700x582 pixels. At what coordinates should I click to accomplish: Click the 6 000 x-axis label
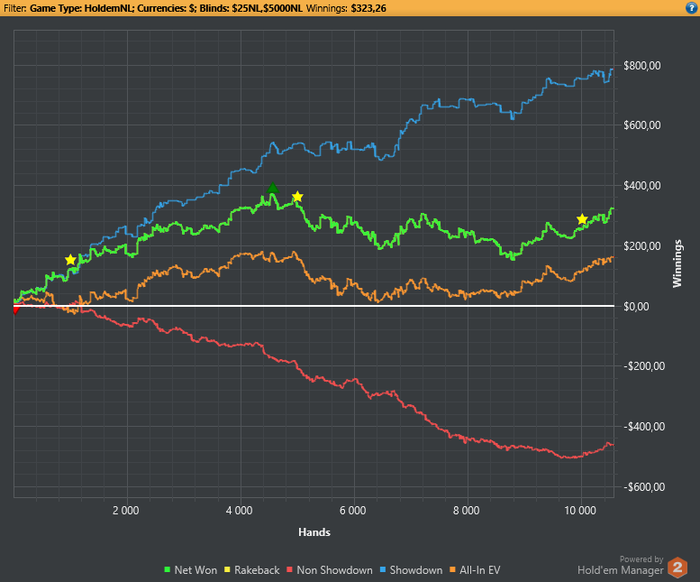[353, 510]
